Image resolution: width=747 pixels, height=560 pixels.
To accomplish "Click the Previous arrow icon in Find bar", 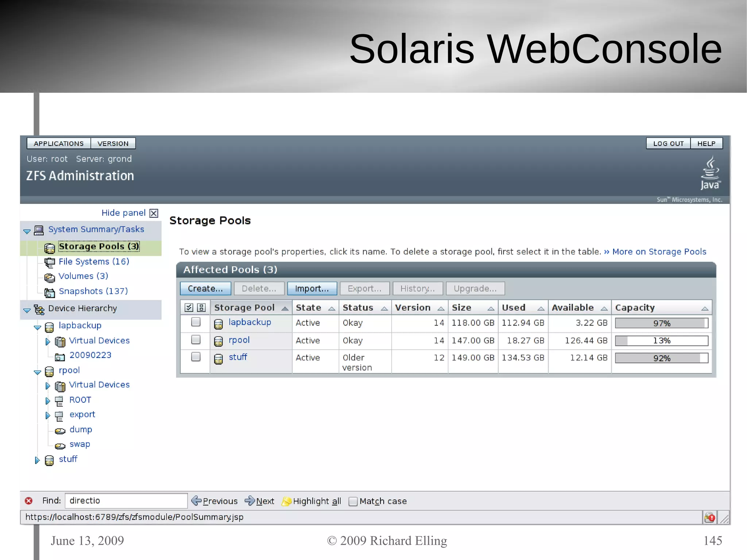I will tap(196, 501).
